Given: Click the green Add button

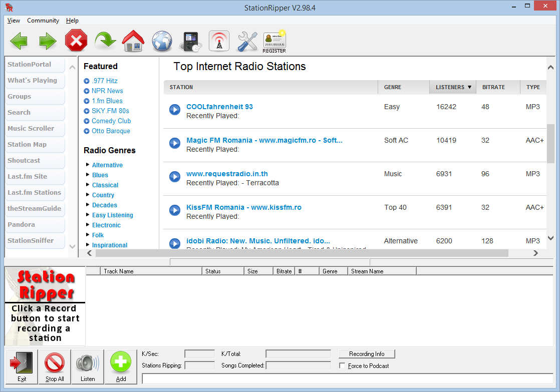Looking at the screenshot, I should [121, 366].
